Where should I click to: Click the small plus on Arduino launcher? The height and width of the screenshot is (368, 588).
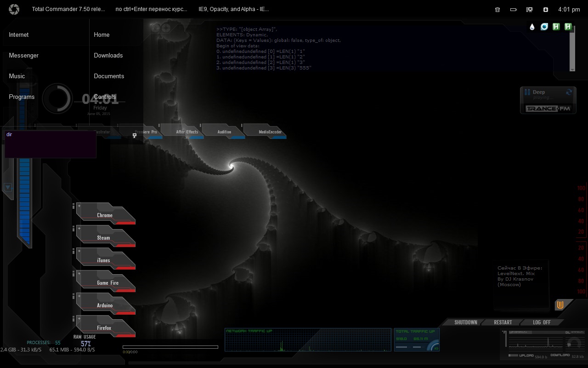[x=79, y=296]
